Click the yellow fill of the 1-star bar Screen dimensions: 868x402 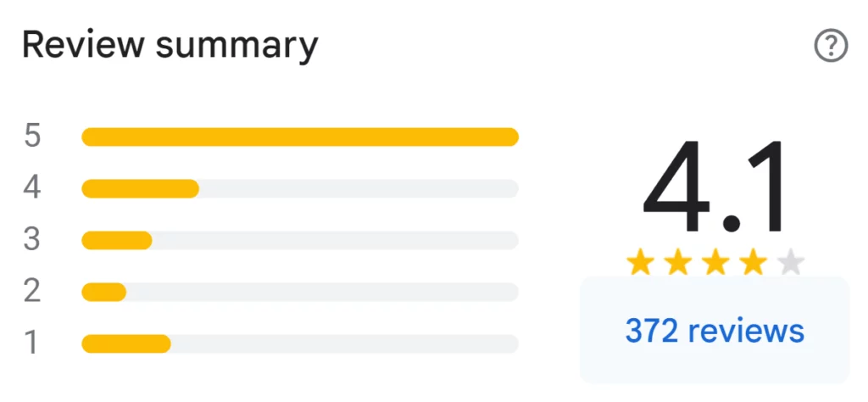(125, 343)
